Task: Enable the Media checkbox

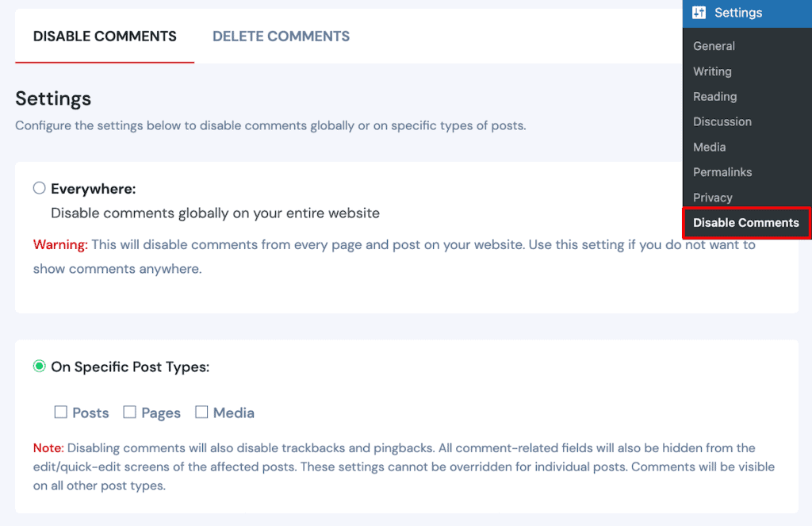Action: point(203,412)
